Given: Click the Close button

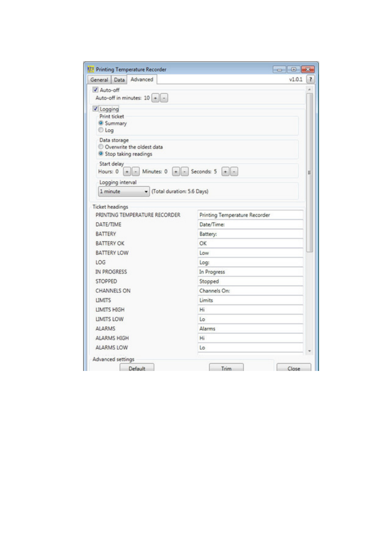Looking at the screenshot, I should tap(294, 368).
